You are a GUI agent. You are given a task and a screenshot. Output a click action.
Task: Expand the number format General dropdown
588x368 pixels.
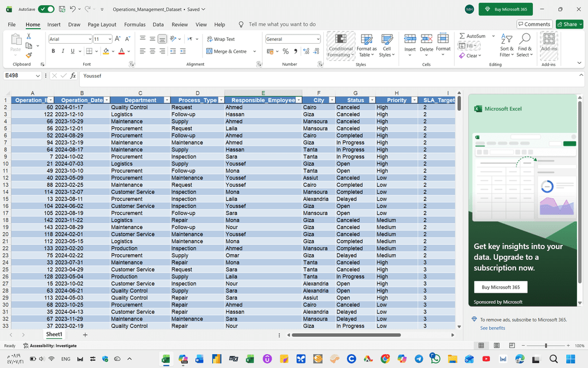[318, 39]
